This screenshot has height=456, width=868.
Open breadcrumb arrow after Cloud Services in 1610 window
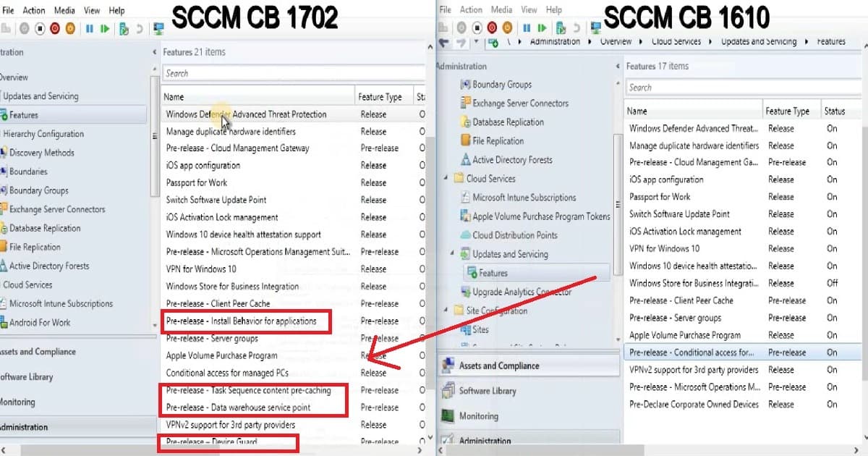[x=712, y=41]
